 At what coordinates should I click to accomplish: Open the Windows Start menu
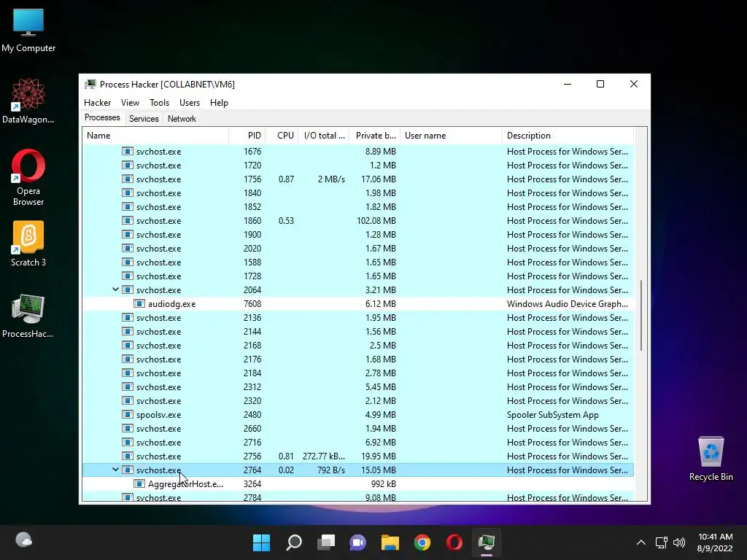click(261, 542)
